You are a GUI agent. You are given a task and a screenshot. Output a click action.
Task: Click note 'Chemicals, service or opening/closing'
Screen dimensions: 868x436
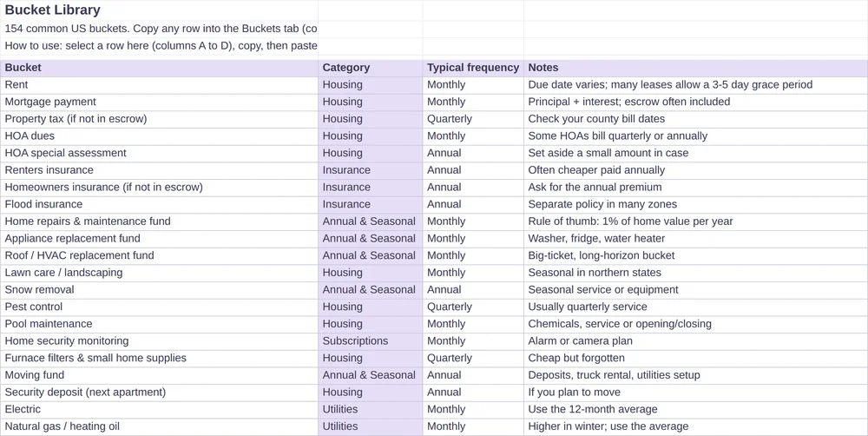coord(696,324)
